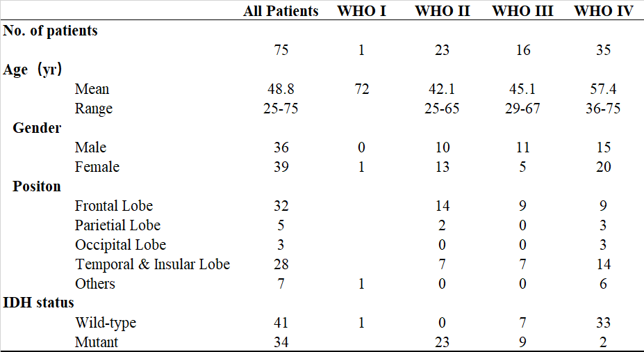644x352 pixels.
Task: Click the 'Wild-type' row label
Action: click(x=105, y=323)
